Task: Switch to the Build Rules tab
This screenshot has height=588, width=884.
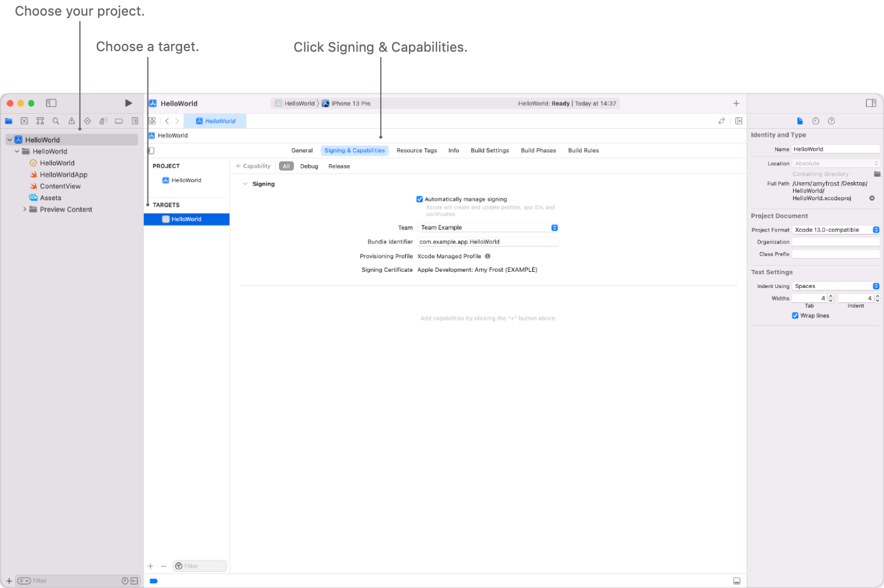Action: (583, 150)
